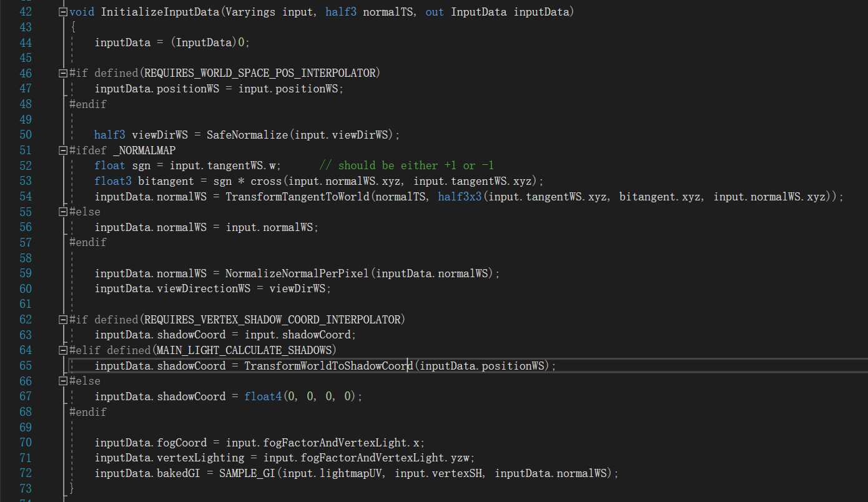Click the float4 keyword on line 67
868x502 pixels.
pyautogui.click(x=263, y=396)
